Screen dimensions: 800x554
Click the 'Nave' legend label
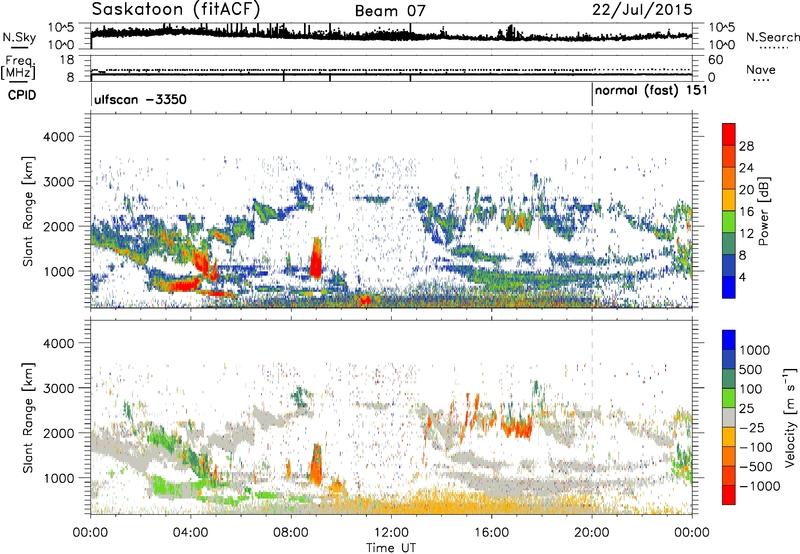761,70
